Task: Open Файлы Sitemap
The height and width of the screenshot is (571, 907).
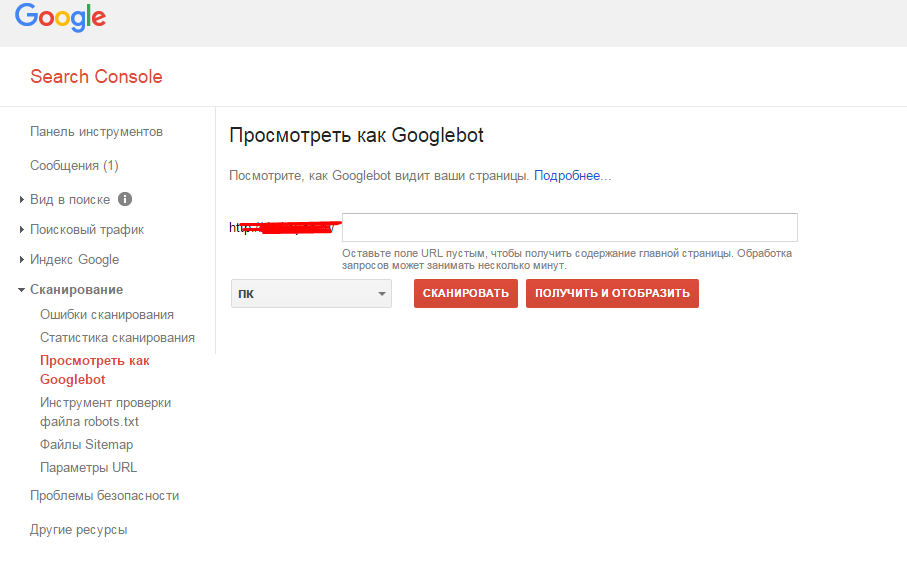Action: click(86, 444)
